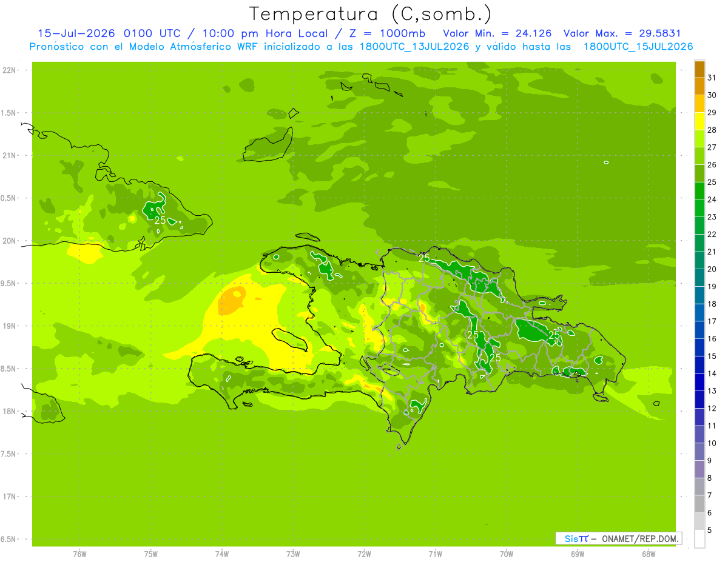
Task: Pick the legend swatch between 25 and 26
Action: pos(699,173)
